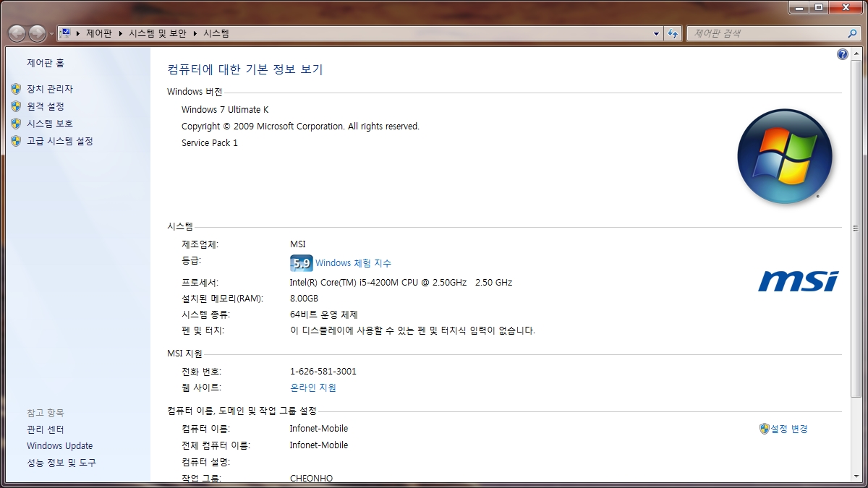The height and width of the screenshot is (488, 868).
Task: Click the phone number 1-626-581-3001
Action: (x=323, y=372)
